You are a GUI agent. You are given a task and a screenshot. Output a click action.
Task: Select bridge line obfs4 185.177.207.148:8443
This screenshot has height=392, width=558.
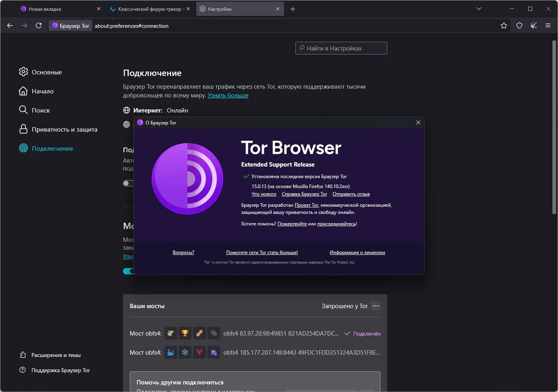tap(302, 353)
